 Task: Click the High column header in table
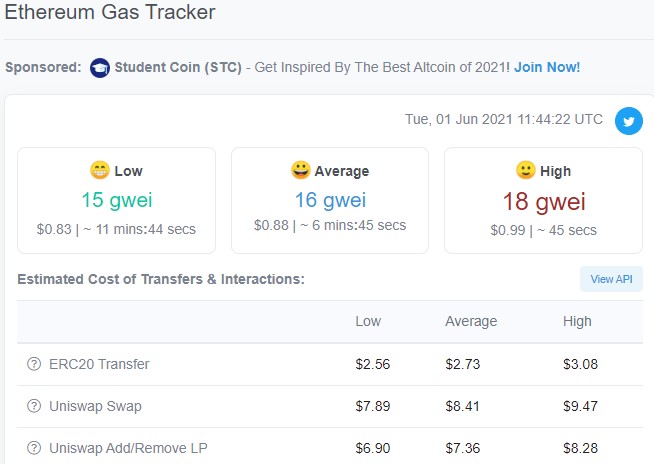[x=577, y=321]
